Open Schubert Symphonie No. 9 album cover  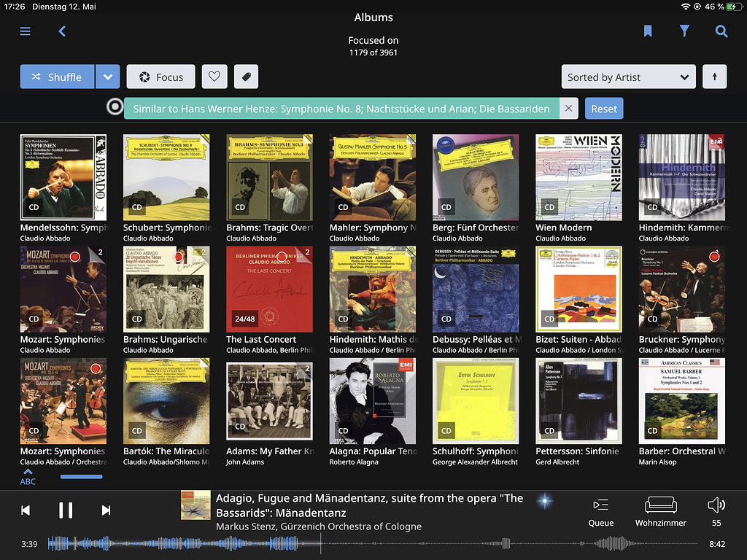coord(166,177)
